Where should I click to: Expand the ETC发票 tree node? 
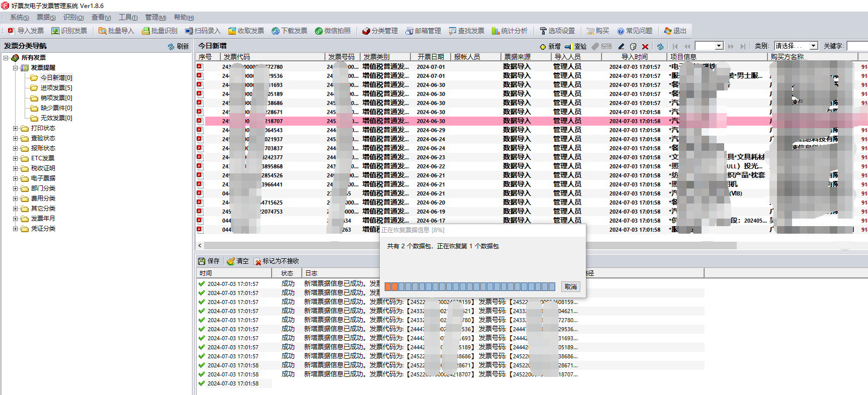[15, 158]
